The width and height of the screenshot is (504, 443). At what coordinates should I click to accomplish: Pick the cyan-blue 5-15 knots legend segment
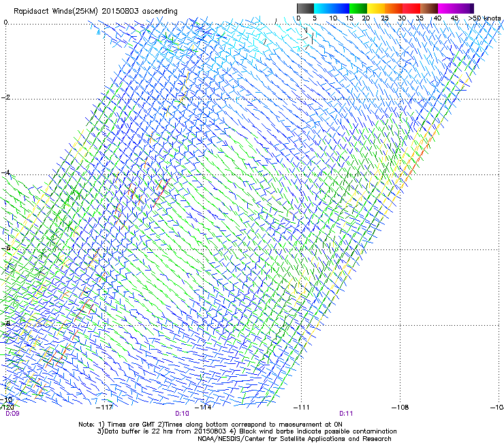[x=332, y=8]
